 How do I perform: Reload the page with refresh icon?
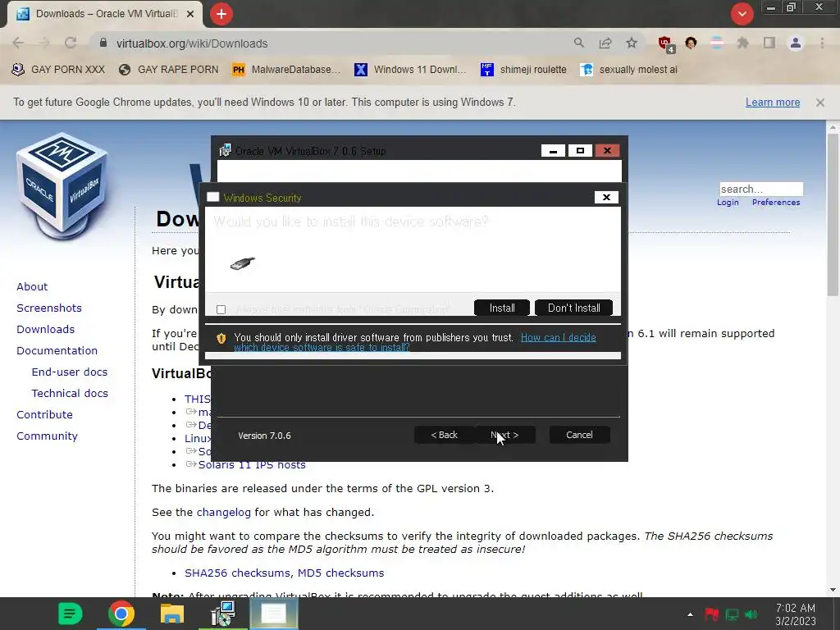(71, 43)
